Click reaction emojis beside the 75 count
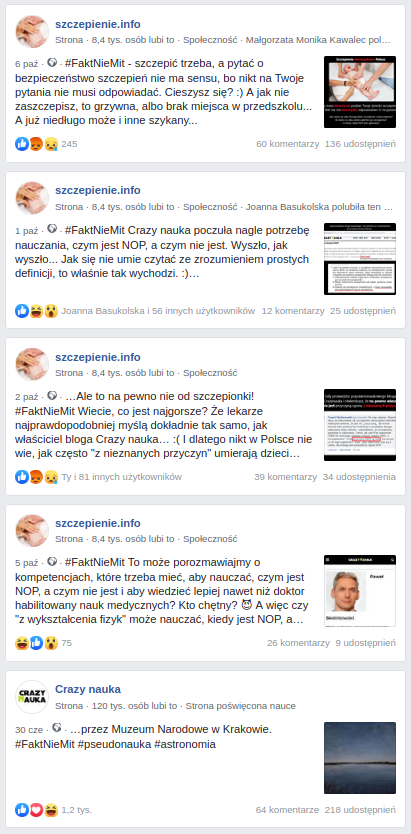The image size is (411, 834). (x=37, y=643)
